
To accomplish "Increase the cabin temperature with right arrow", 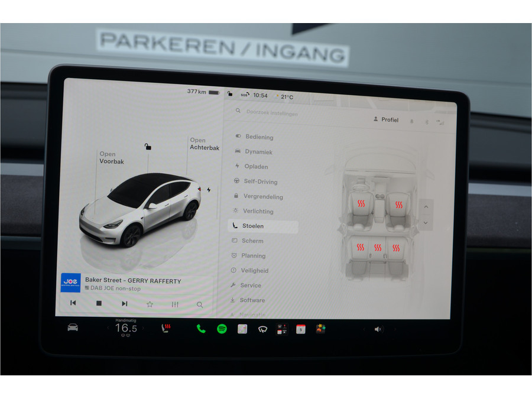I will (144, 328).
